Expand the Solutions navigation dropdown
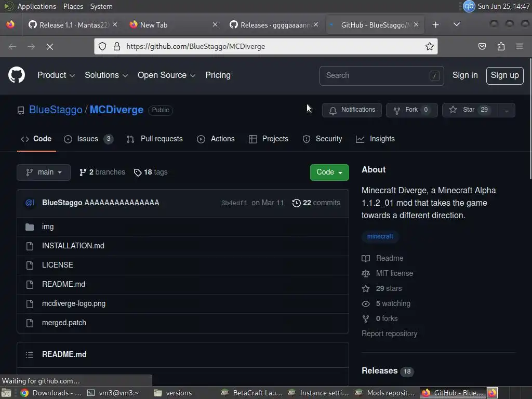Screen dimensions: 532x399 (x=106, y=75)
